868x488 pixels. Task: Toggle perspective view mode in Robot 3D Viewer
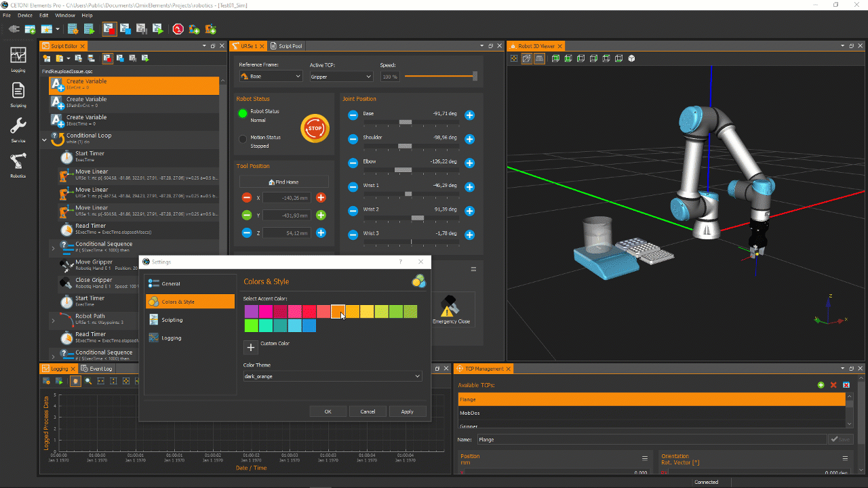pos(527,58)
